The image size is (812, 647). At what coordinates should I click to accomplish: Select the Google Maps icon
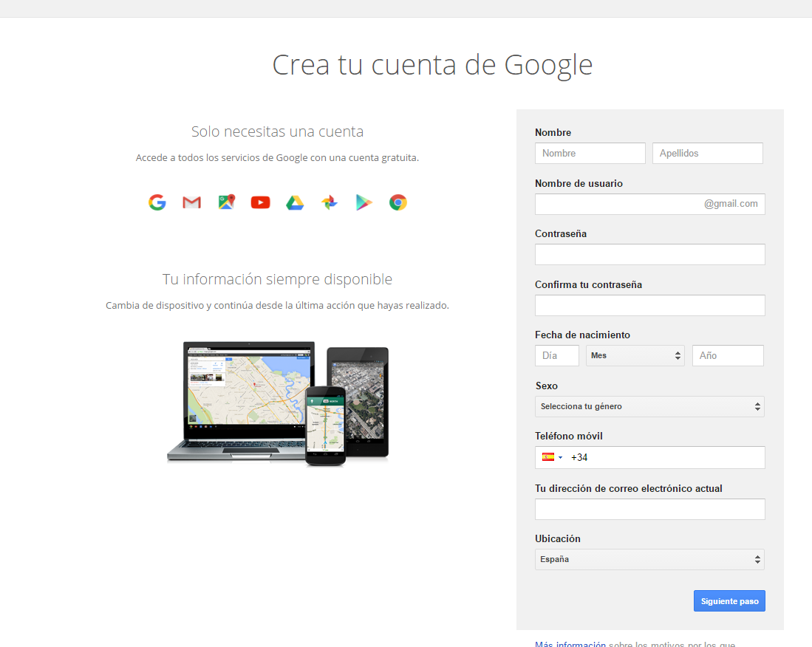226,202
